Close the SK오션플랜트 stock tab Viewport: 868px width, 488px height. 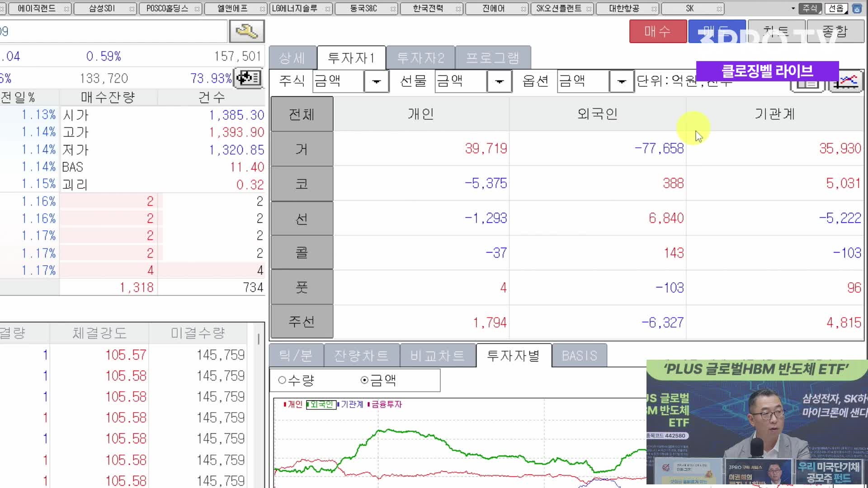pyautogui.click(x=589, y=9)
